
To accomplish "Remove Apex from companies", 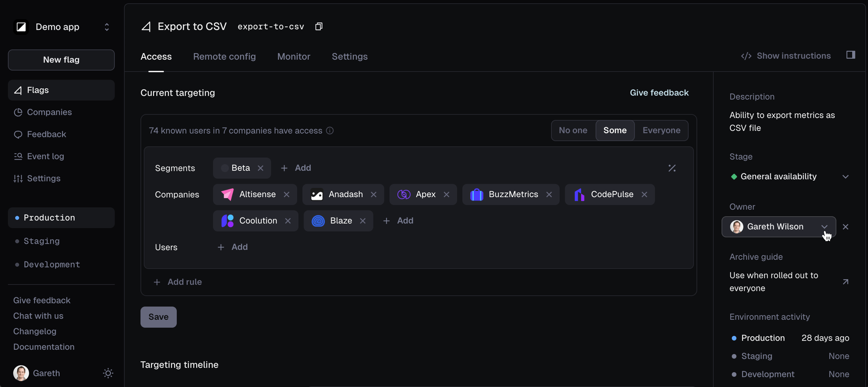I will click(x=447, y=194).
